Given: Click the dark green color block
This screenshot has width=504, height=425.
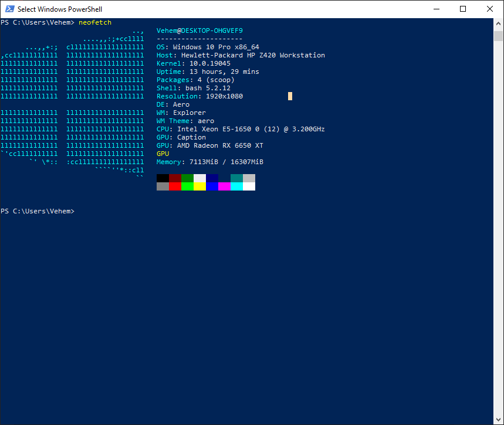Looking at the screenshot, I should click(187, 178).
